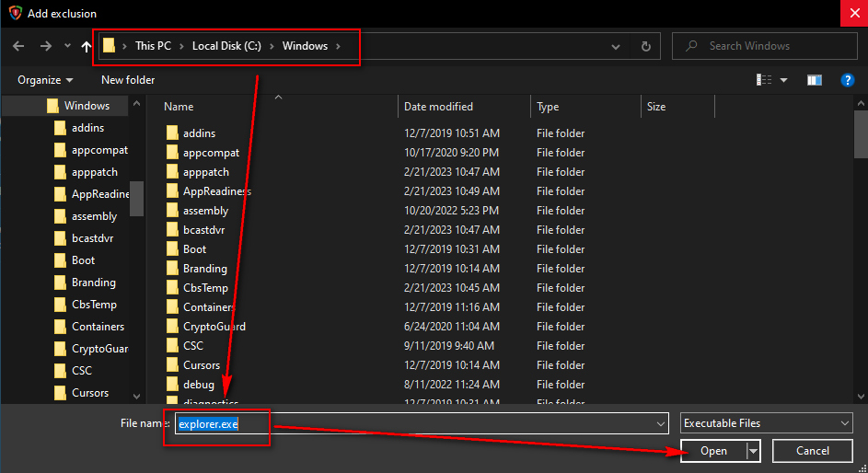This screenshot has width=868, height=473.
Task: Click file list scrollbar down arrow
Action: (x=861, y=396)
